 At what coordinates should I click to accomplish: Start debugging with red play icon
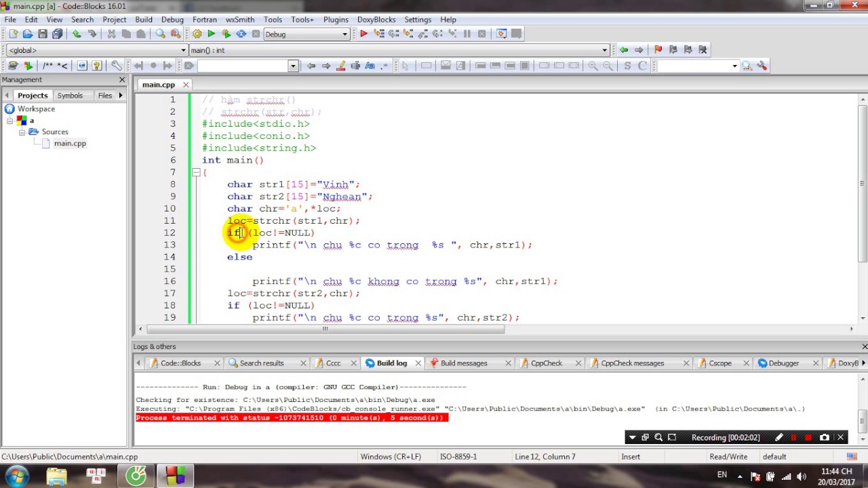363,34
